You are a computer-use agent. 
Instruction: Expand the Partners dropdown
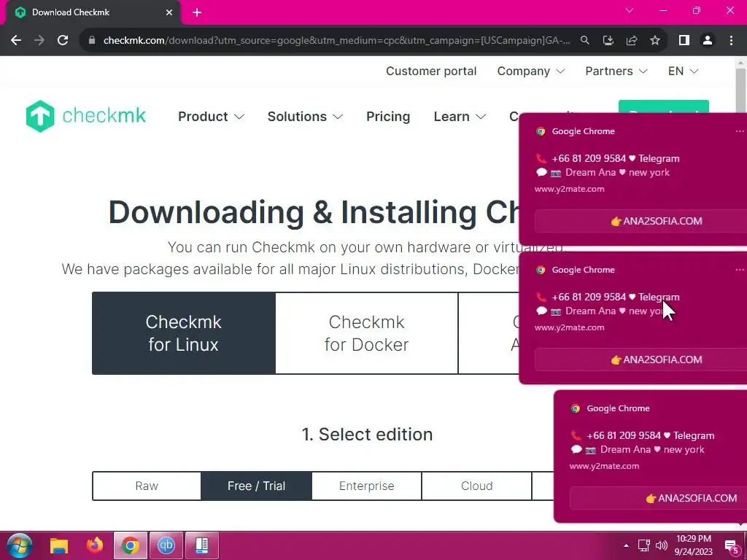(616, 71)
